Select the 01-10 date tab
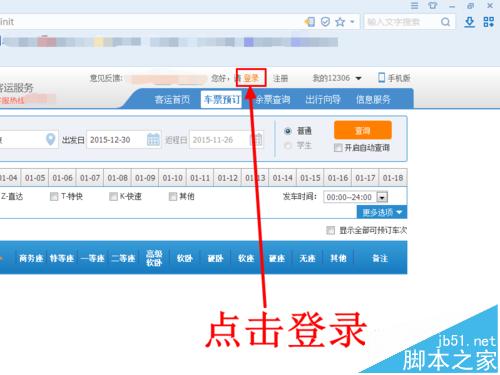Image resolution: width=500 pixels, height=375 pixels. point(173,178)
